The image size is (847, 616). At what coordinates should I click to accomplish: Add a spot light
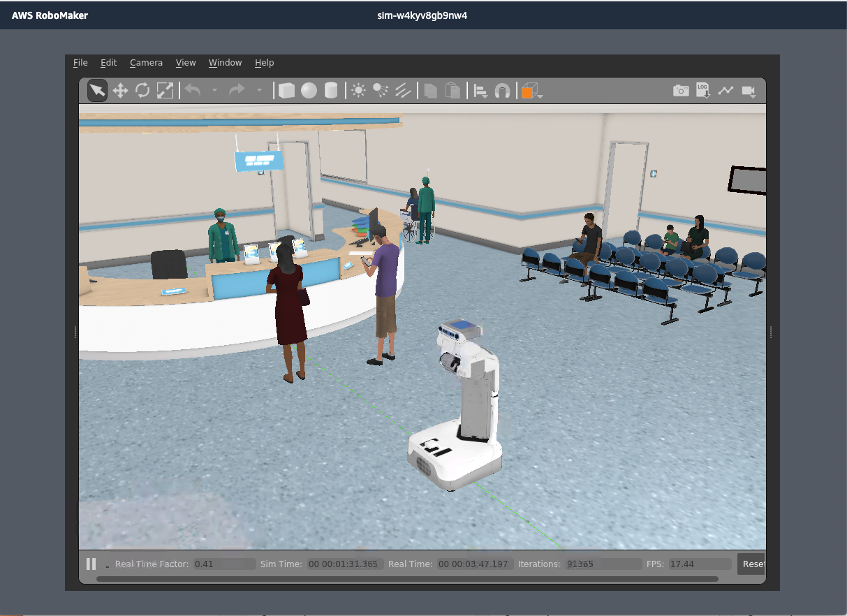click(381, 90)
